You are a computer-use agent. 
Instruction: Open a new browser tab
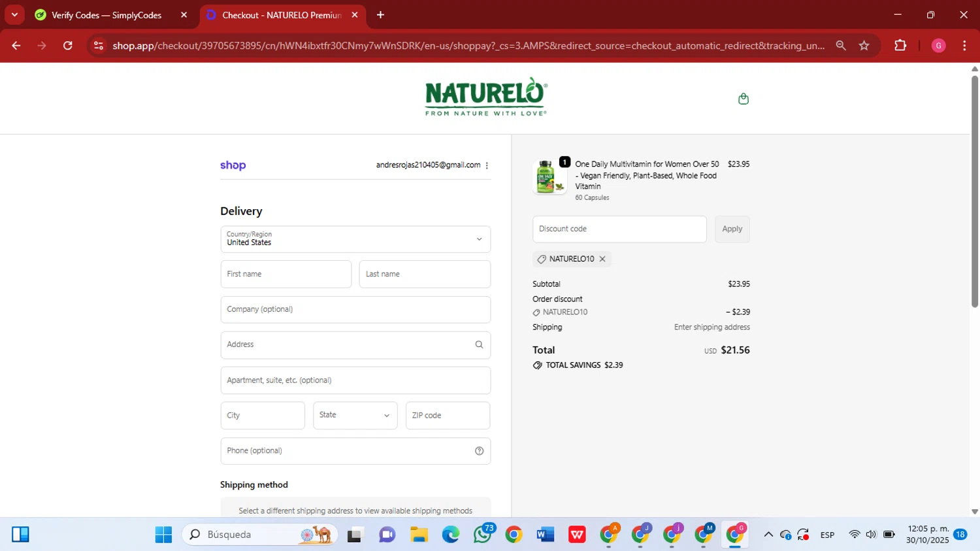tap(380, 15)
